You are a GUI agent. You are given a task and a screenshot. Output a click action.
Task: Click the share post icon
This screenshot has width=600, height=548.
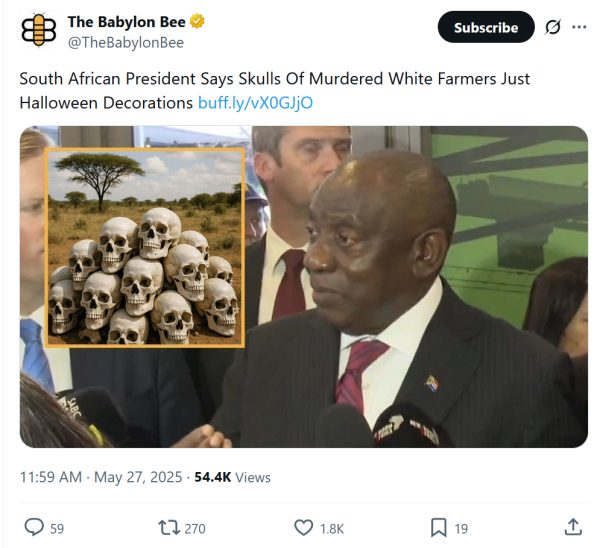pos(573,527)
